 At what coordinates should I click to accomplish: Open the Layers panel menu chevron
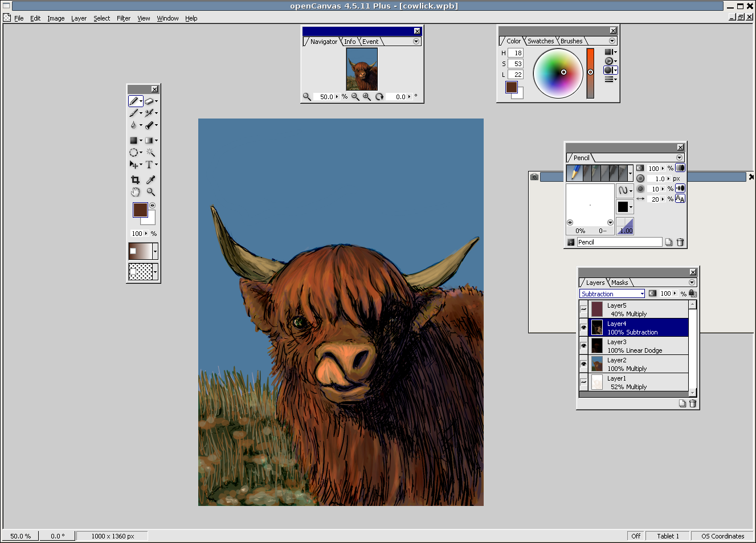pyautogui.click(x=692, y=282)
